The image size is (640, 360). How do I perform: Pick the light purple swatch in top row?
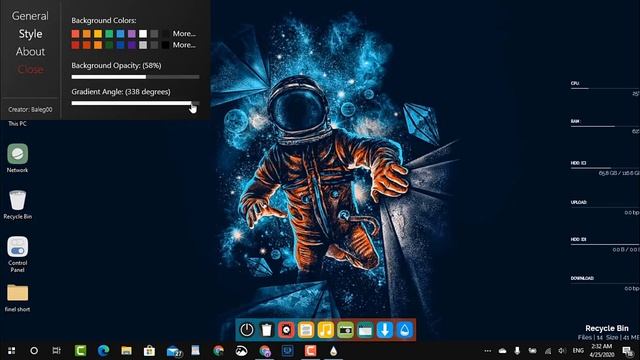pyautogui.click(x=131, y=33)
